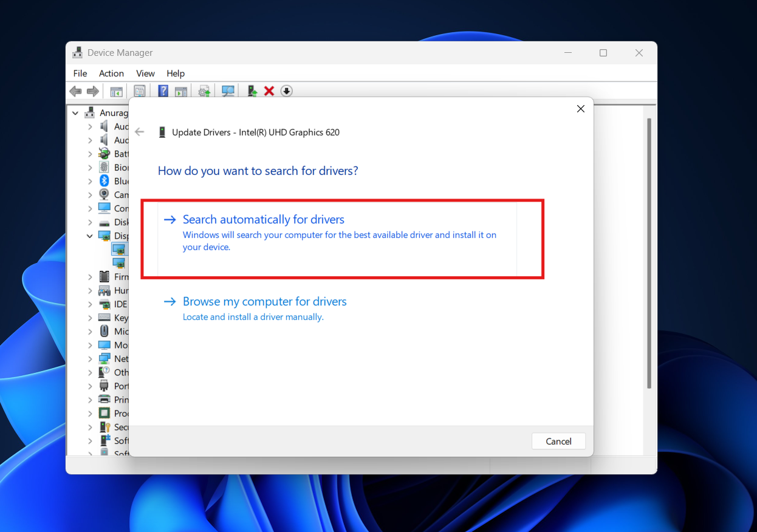
Task: Collapse the Display adapters tree node
Action: [x=89, y=236]
